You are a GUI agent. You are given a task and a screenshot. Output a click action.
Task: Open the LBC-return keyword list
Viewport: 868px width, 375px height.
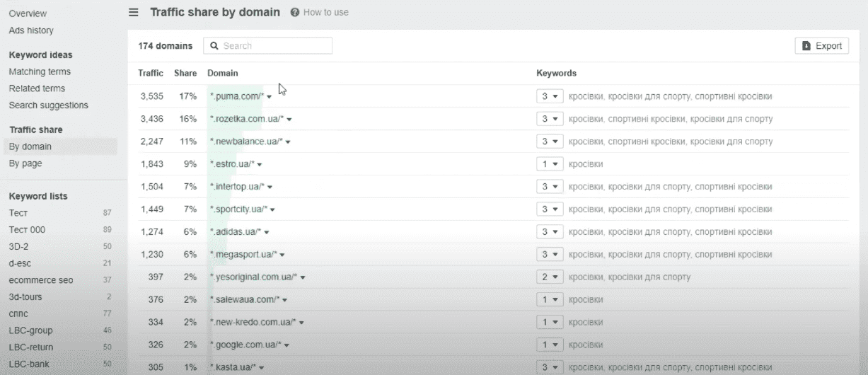tap(31, 347)
